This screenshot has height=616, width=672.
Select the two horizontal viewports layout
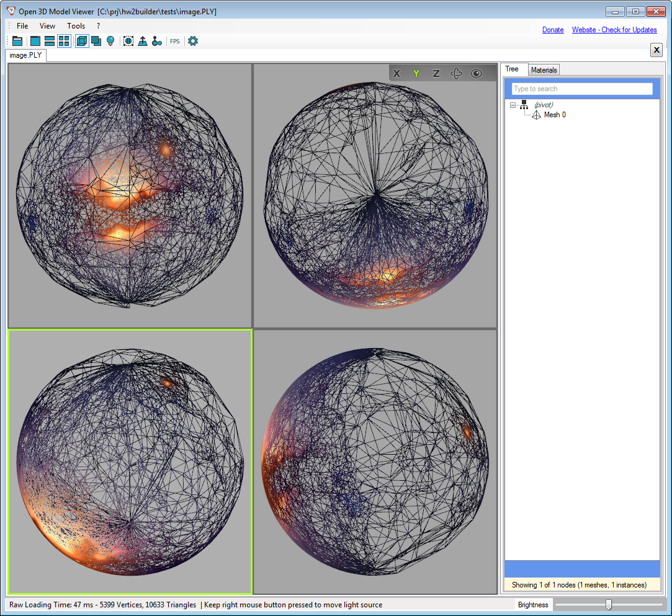click(50, 41)
